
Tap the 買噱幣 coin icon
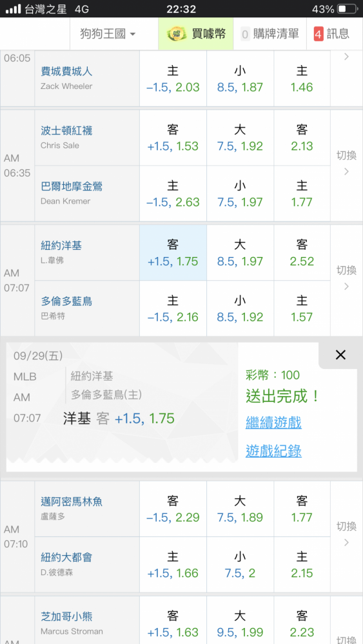pyautogui.click(x=177, y=33)
